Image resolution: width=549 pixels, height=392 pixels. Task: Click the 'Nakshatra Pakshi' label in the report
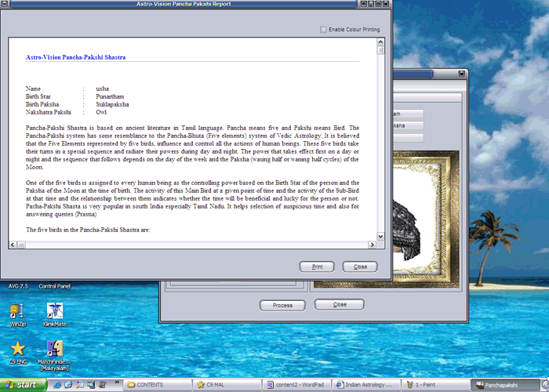[49, 112]
